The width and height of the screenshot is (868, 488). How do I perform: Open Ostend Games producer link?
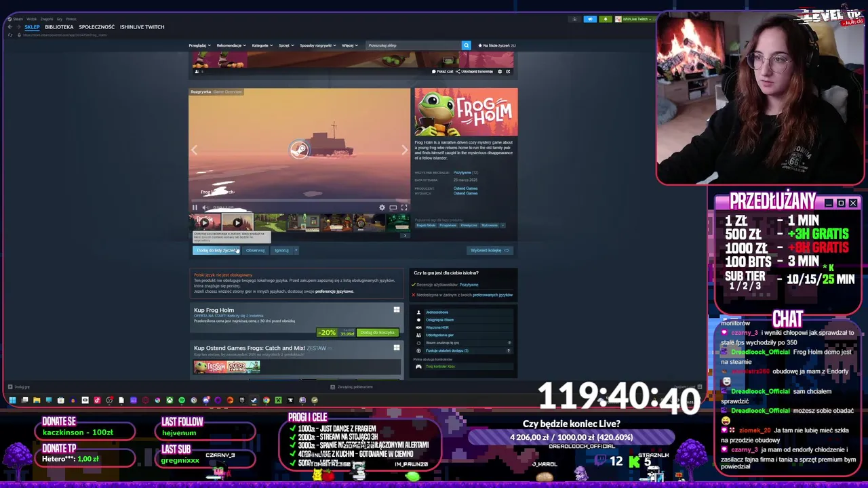pos(465,188)
